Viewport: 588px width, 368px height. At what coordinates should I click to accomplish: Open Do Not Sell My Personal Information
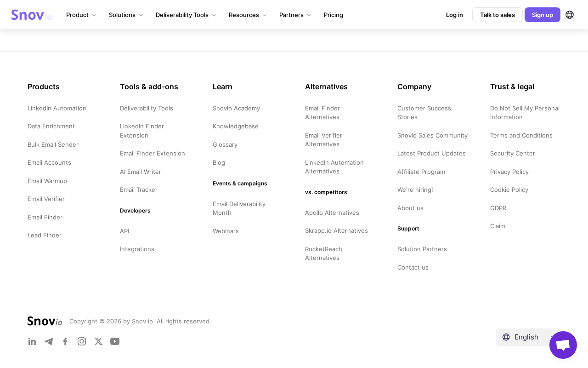pos(525,113)
